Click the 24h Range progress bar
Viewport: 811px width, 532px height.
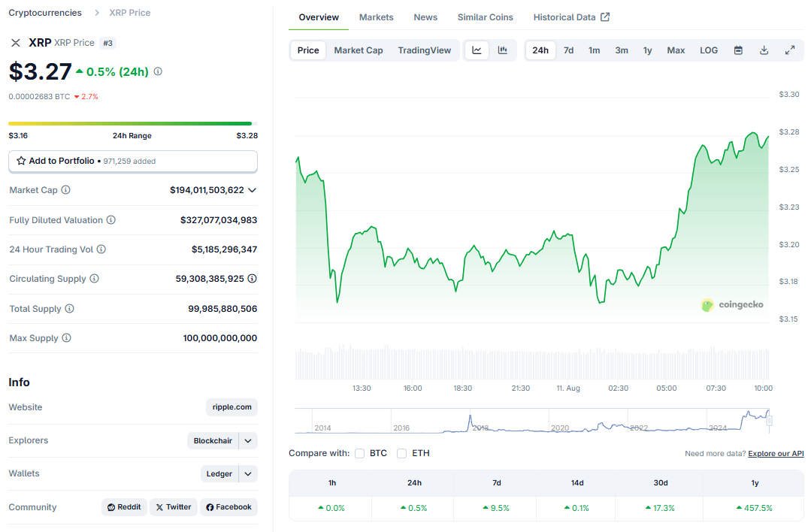pyautogui.click(x=133, y=123)
